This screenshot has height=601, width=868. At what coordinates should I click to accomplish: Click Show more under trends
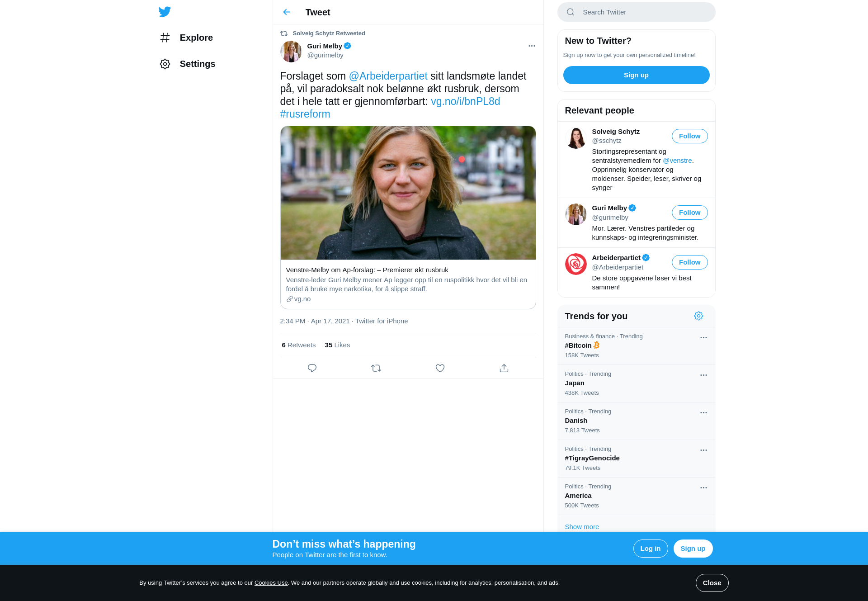pyautogui.click(x=581, y=527)
